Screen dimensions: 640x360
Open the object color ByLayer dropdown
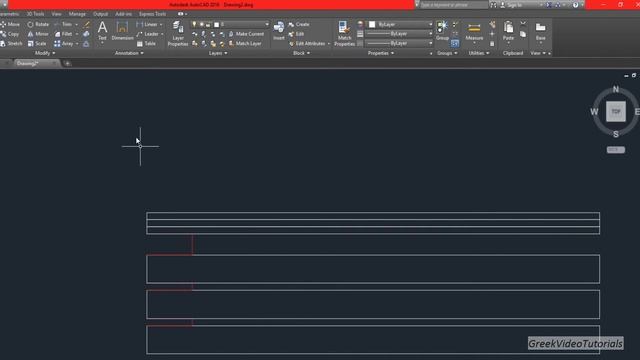coord(430,24)
